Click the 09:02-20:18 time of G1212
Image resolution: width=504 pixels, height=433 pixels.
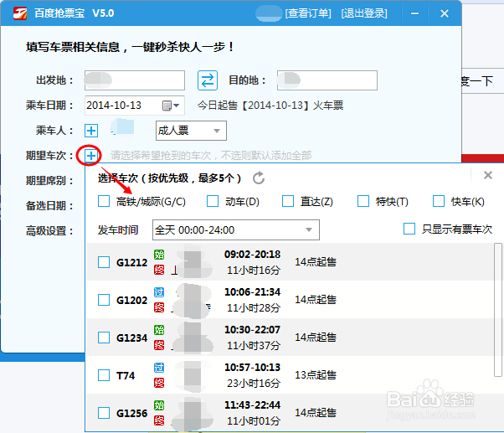(252, 255)
